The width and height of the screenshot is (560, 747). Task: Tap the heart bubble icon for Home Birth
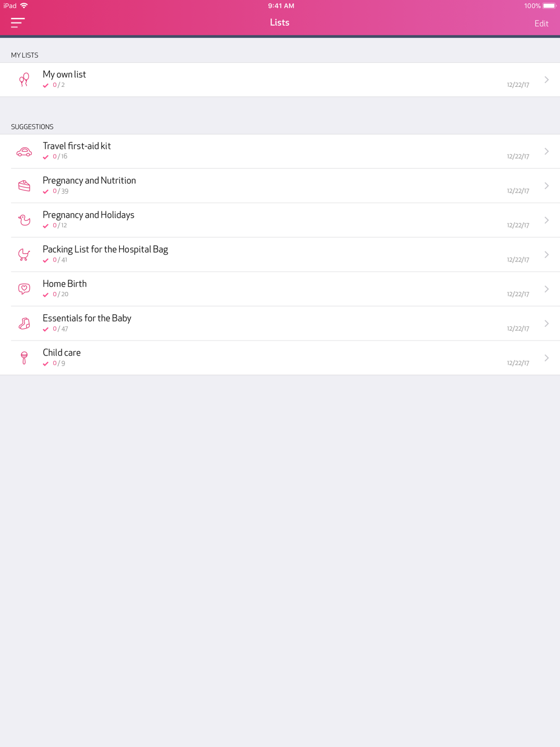pos(24,289)
